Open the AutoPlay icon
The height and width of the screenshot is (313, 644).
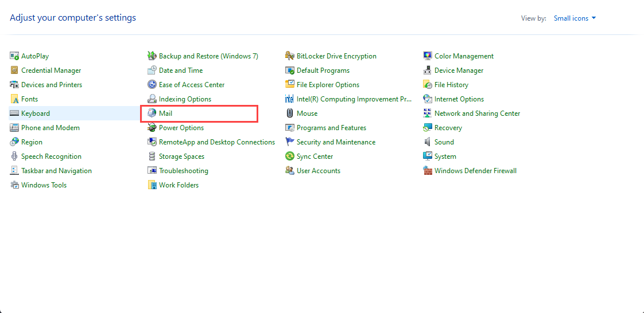point(14,56)
